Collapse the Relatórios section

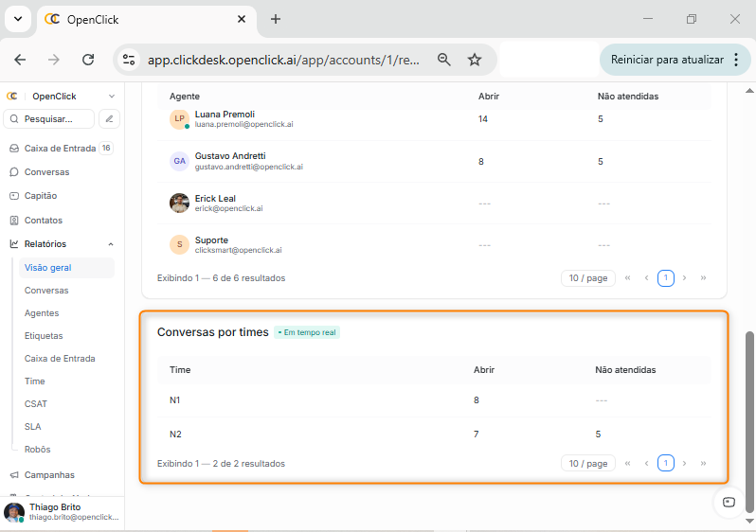point(111,244)
